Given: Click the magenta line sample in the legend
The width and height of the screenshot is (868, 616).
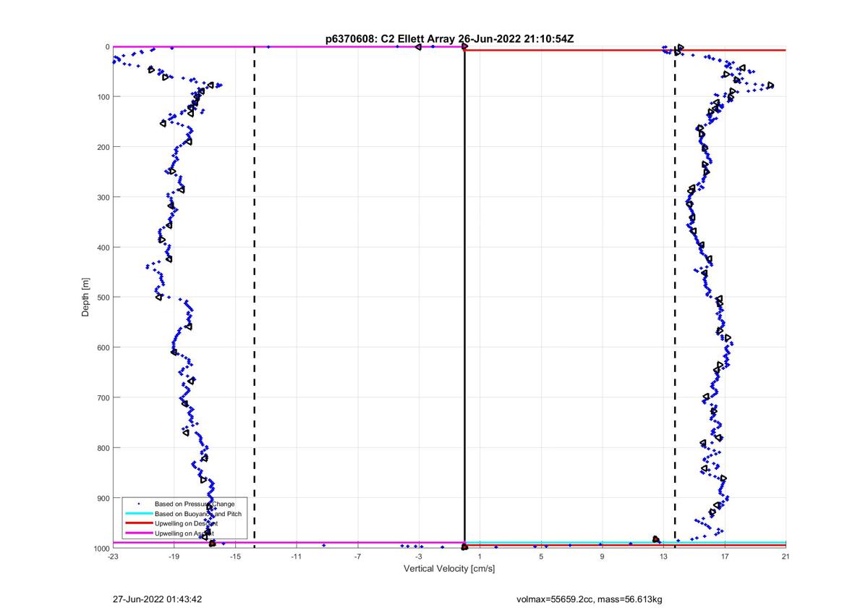Looking at the screenshot, I should click(x=137, y=533).
